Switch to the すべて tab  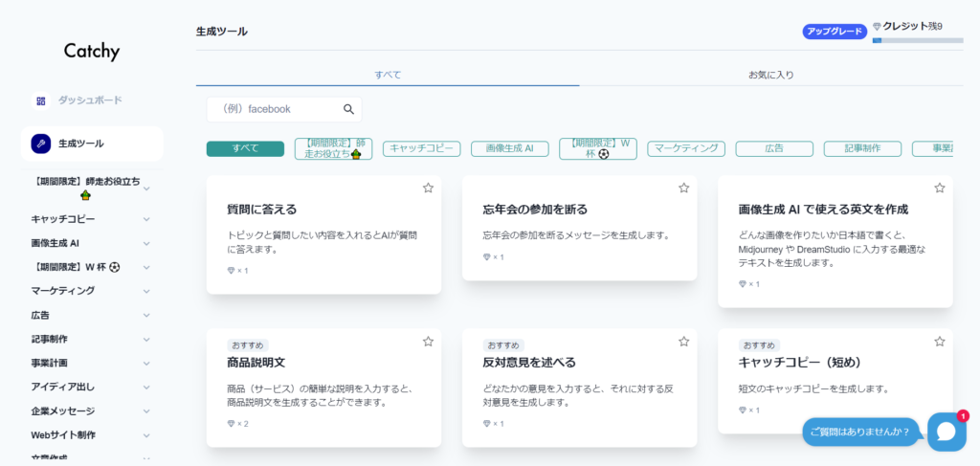(x=388, y=75)
